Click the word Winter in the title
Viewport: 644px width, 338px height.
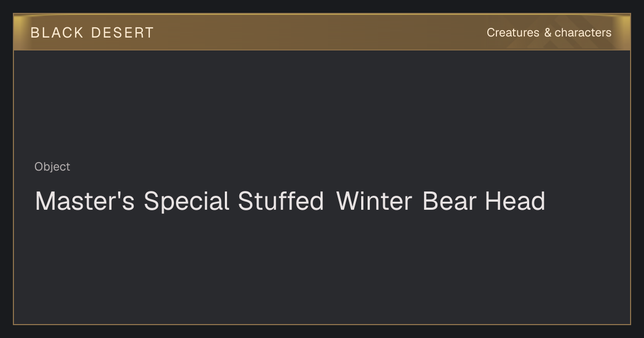[374, 201]
